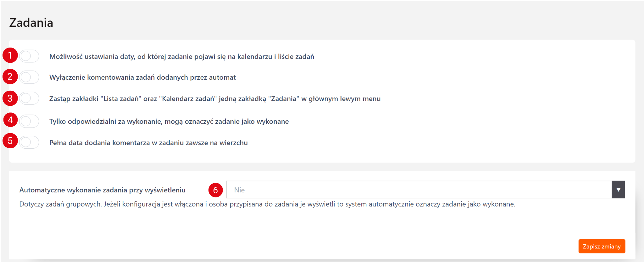Click the red number 1 badge
This screenshot has height=262, width=644.
pos(10,55)
